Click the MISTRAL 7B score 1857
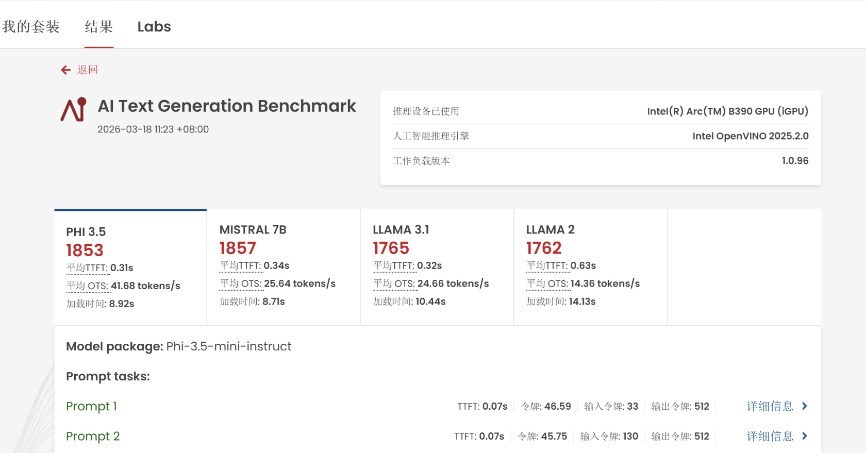 pos(238,248)
